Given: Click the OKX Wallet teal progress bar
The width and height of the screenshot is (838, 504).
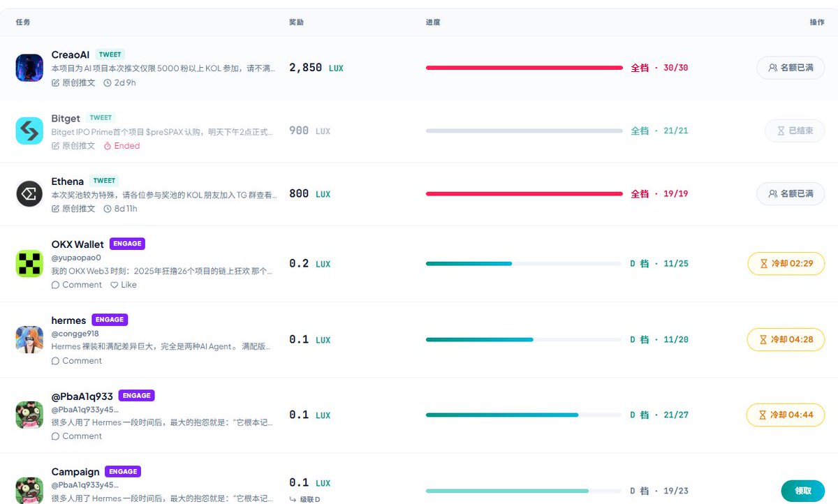Looking at the screenshot, I should click(x=524, y=263).
